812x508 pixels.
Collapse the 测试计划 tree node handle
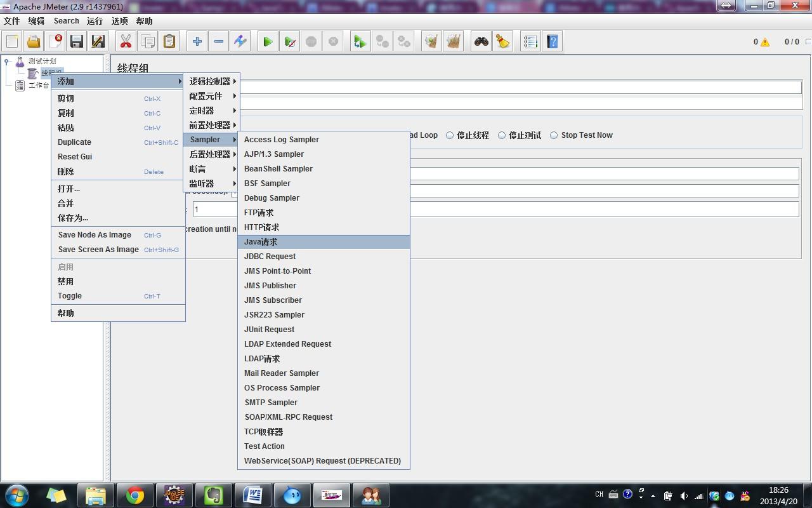(x=6, y=62)
